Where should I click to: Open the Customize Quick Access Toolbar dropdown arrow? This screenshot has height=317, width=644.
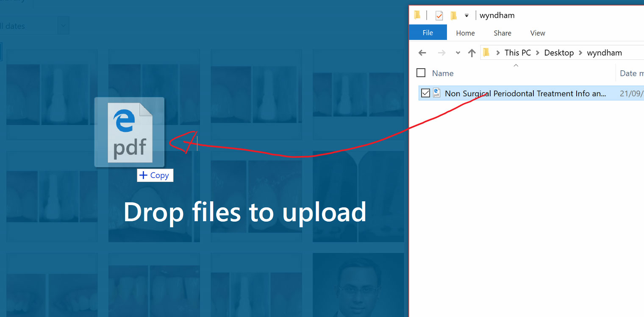click(466, 16)
